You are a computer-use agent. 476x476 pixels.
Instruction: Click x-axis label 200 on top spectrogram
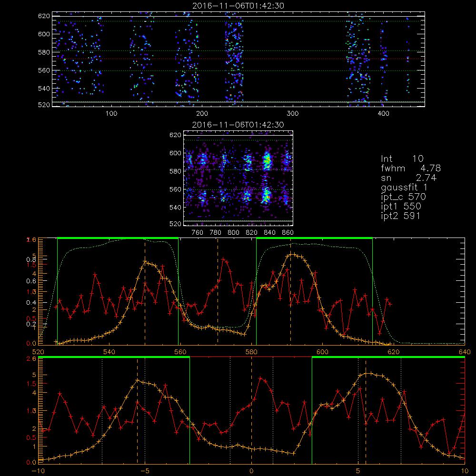pyautogui.click(x=202, y=114)
